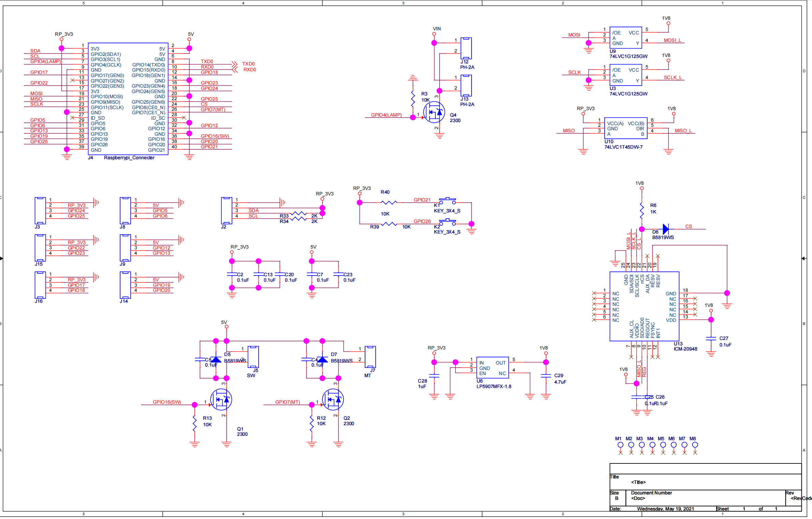Viewport: 812px width, 519px height.
Task: Select the U6 LP5907MFX-1.8 regulator block
Action: (x=492, y=368)
